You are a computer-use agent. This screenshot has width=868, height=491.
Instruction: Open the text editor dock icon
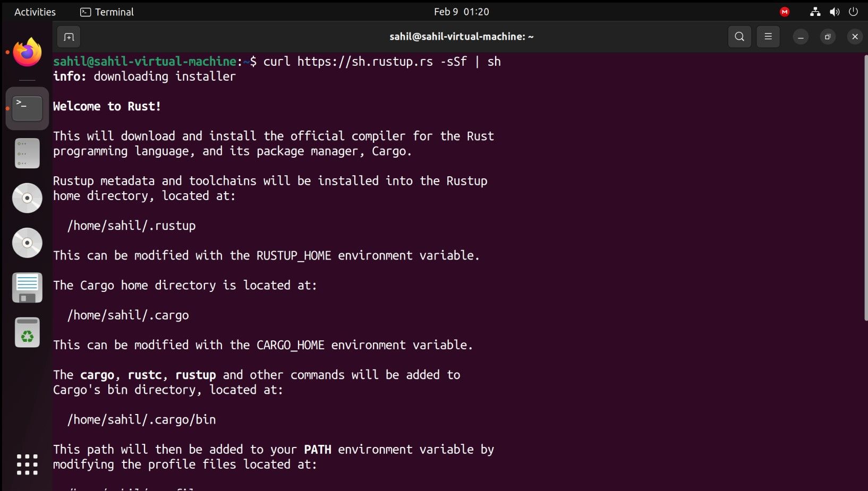(27, 288)
